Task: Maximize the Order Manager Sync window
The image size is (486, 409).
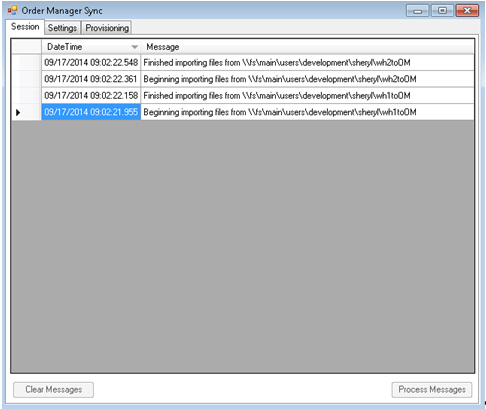Action: [442, 11]
